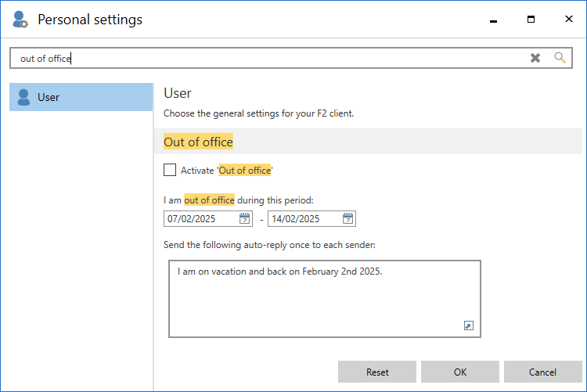Screen dimensions: 587x392
Task: Select the User category in sidebar
Action: (81, 97)
